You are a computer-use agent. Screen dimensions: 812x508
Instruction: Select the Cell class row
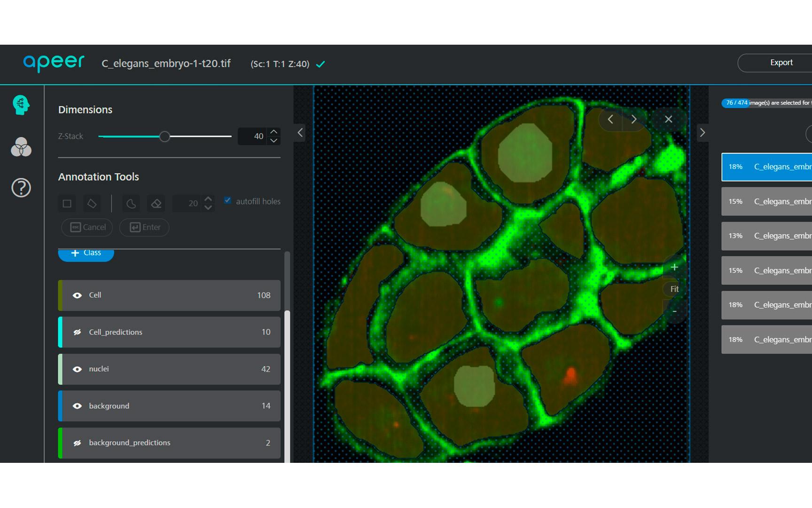point(169,295)
